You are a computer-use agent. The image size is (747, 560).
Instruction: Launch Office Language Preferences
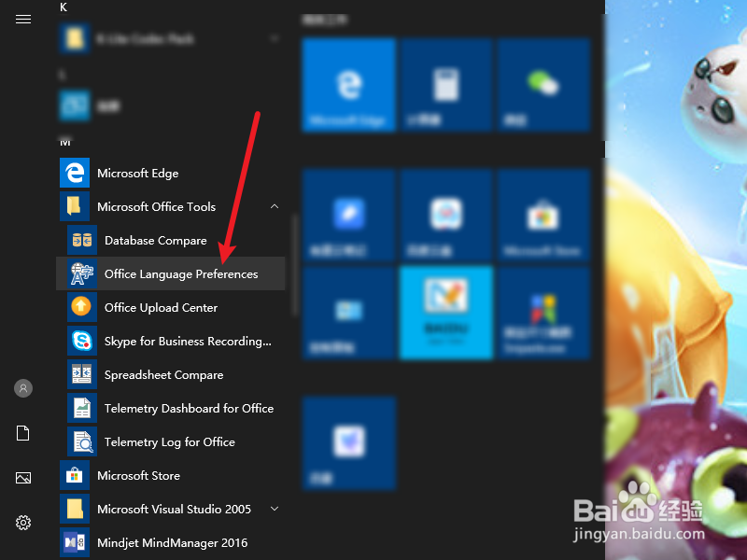pyautogui.click(x=171, y=273)
